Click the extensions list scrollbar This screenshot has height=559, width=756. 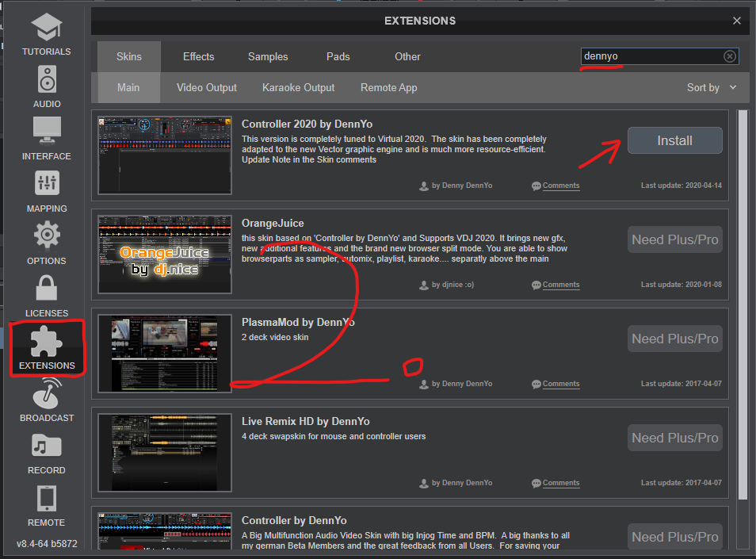pos(743,304)
